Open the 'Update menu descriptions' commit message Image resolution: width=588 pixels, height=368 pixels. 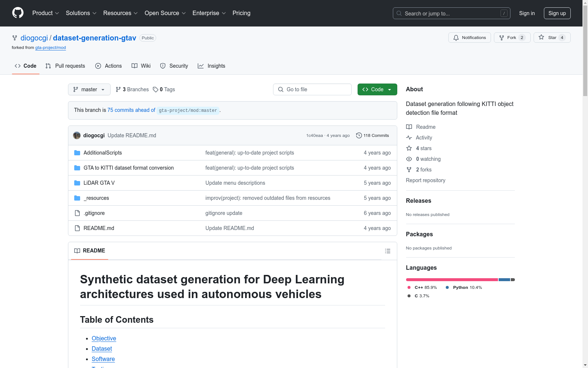pos(235,183)
